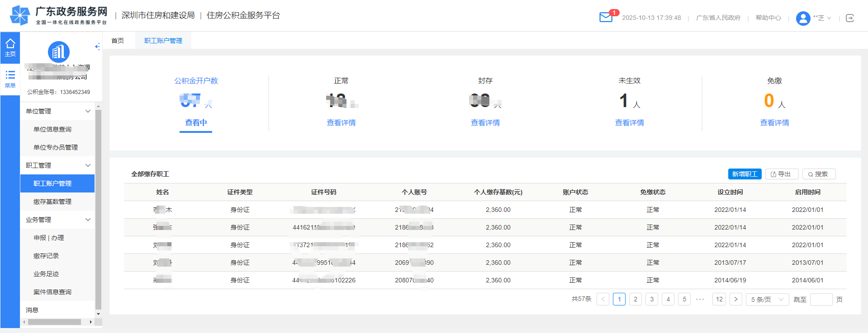The width and height of the screenshot is (868, 333).
Task: Click 设立时间 cell 2014/06/19
Action: click(x=730, y=280)
